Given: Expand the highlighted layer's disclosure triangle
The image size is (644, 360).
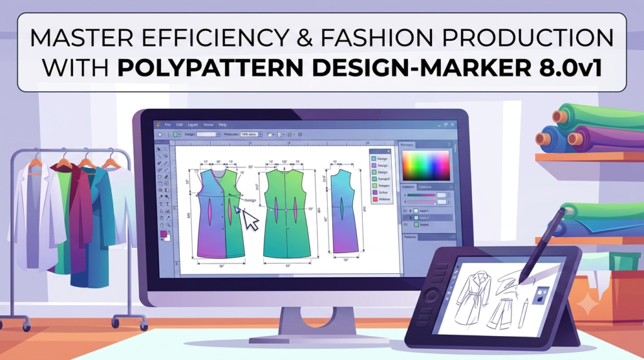Looking at the screenshot, I should [411, 218].
